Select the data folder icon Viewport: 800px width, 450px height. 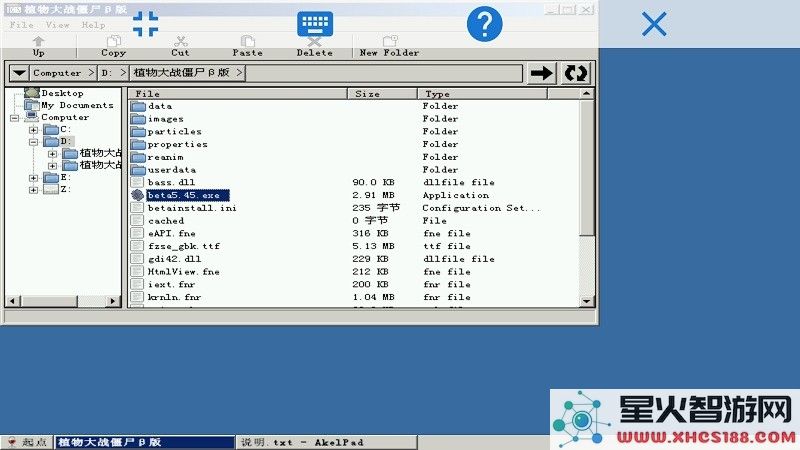click(138, 106)
